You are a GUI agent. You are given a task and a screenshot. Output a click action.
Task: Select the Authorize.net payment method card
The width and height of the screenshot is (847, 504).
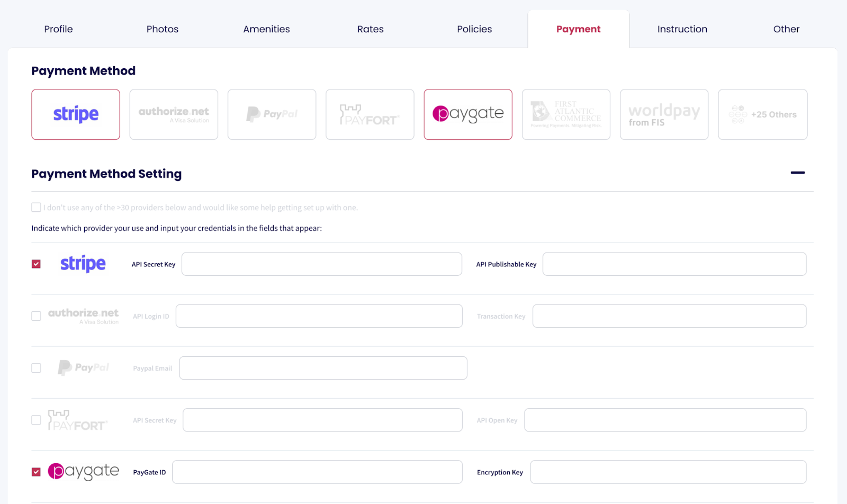tap(174, 114)
